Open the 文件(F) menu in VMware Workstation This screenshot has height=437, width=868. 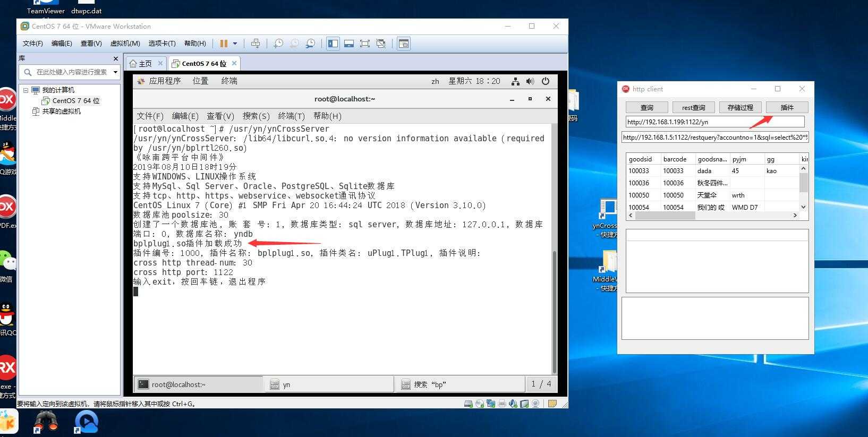point(32,44)
